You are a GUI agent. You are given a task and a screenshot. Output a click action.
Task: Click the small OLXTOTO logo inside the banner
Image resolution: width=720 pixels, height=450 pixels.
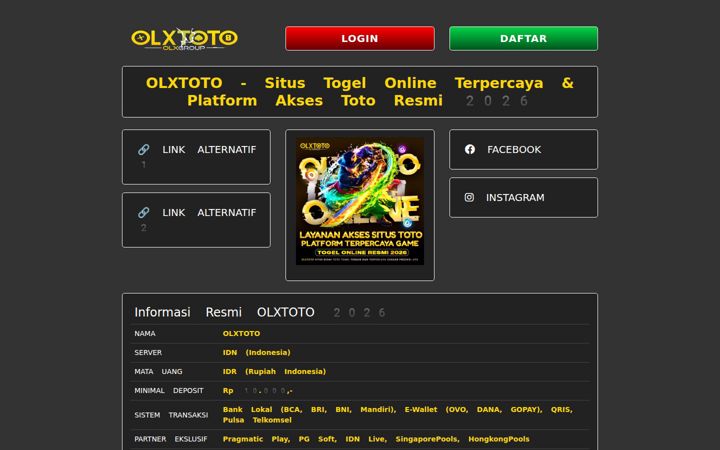(315, 146)
